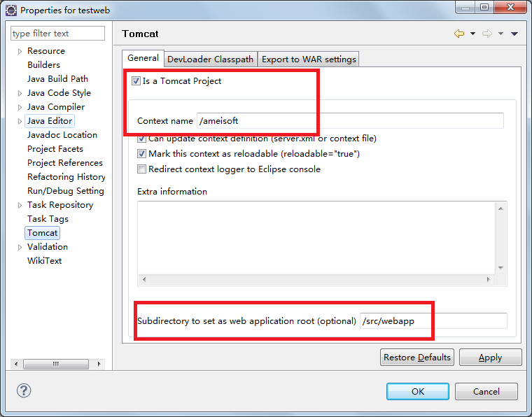
Task: Click tree scrollbar right arrow
Action: (x=99, y=364)
